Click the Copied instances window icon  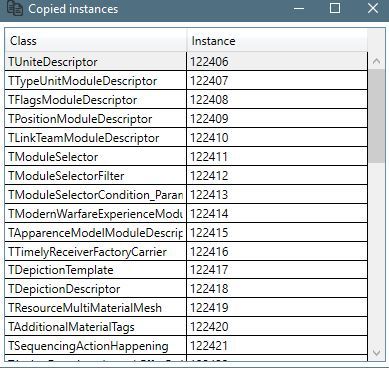click(x=15, y=8)
